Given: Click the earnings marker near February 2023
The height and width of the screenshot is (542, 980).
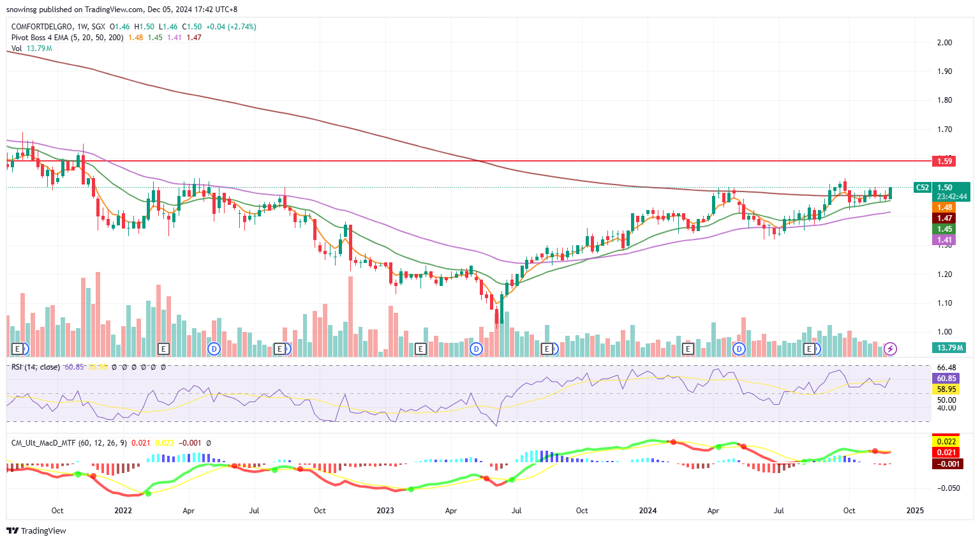Looking at the screenshot, I should coord(420,349).
